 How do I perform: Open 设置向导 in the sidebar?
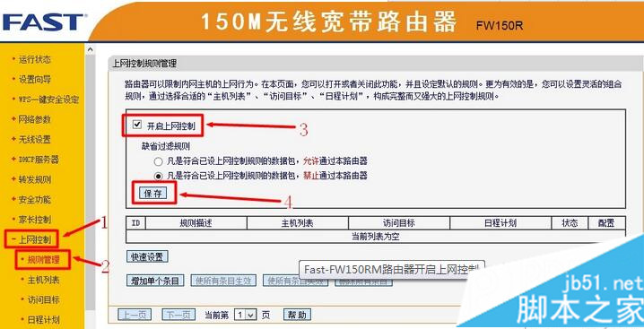[x=34, y=79]
